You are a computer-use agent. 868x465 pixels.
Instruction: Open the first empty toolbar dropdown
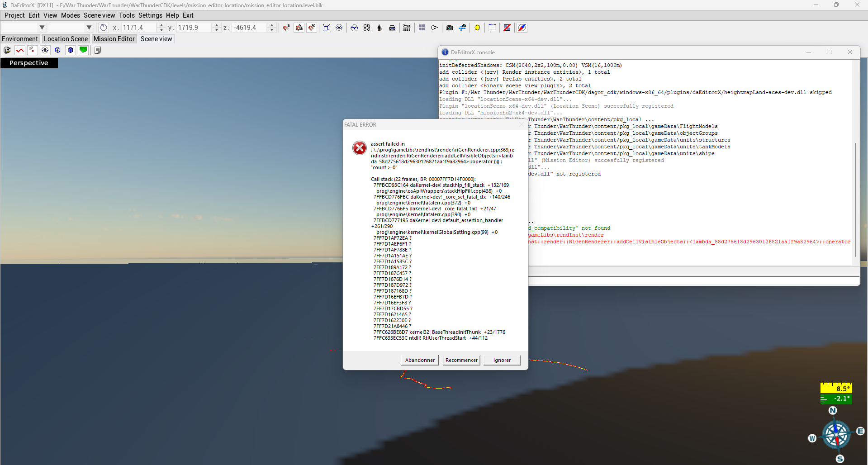pos(24,28)
